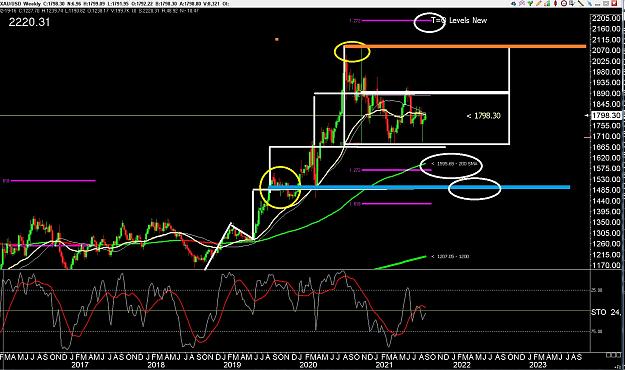
Task: Click the gray comment arrow icon
Action: (572, 3)
